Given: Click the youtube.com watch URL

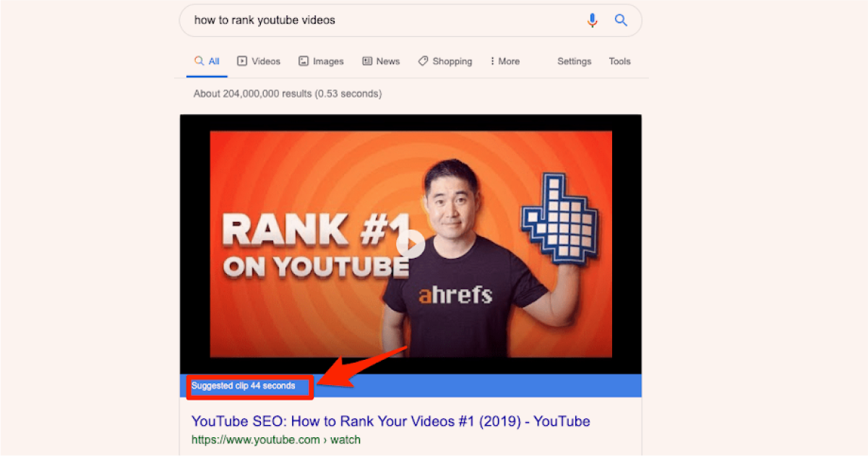Looking at the screenshot, I should pyautogui.click(x=275, y=439).
